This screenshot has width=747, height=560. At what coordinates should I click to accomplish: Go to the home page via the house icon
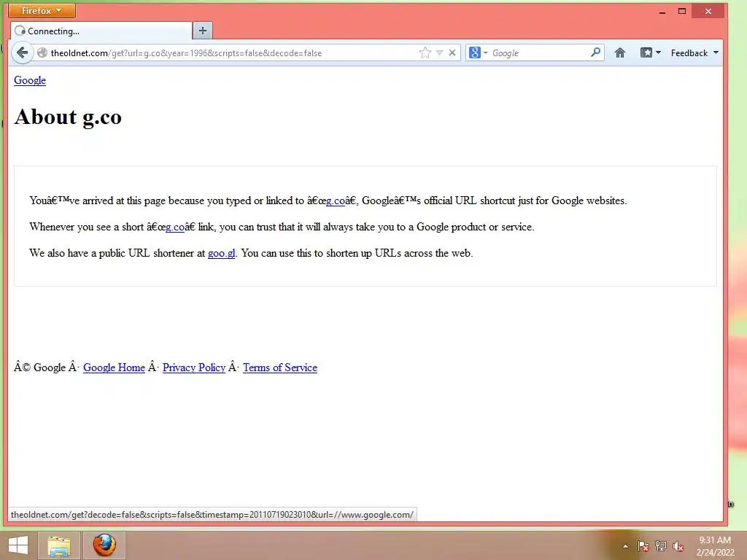tap(620, 52)
